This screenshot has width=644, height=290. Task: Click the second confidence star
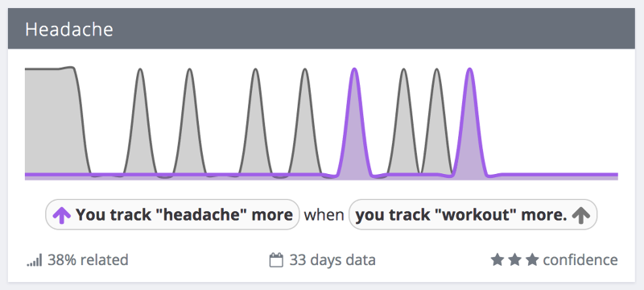(514, 259)
